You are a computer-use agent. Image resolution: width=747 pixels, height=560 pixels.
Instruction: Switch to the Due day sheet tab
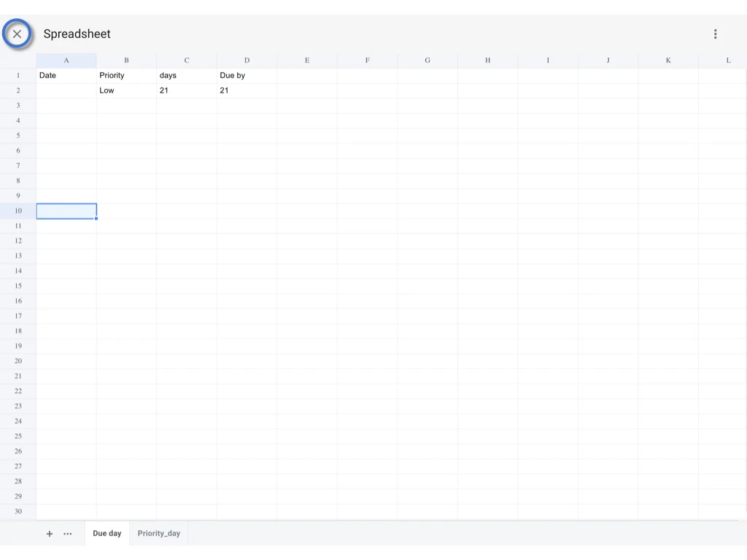pos(107,533)
